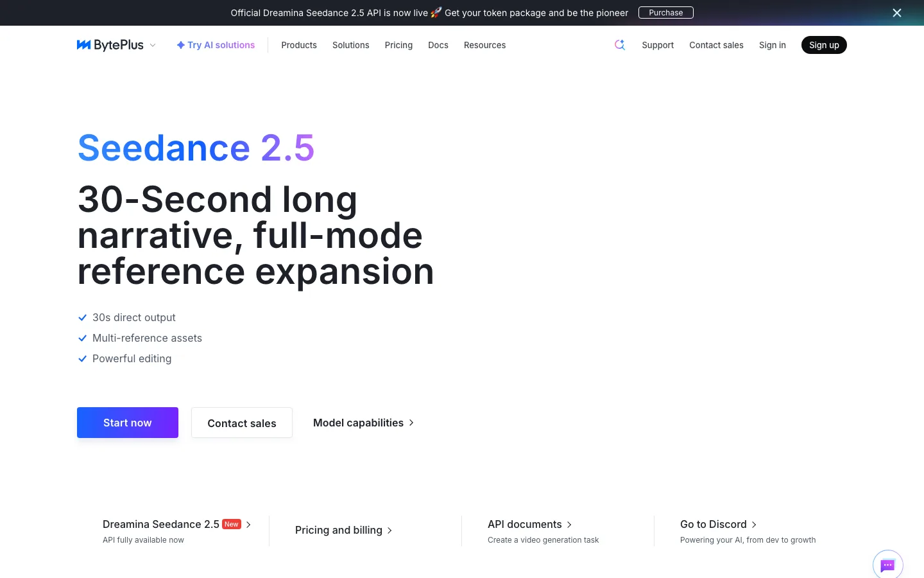Dismiss the announcement banner
924x578 pixels.
click(897, 13)
